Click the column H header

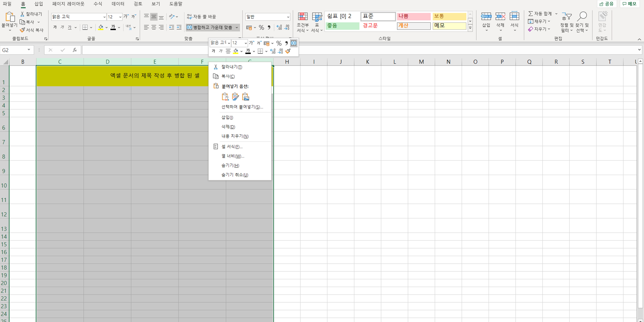287,62
